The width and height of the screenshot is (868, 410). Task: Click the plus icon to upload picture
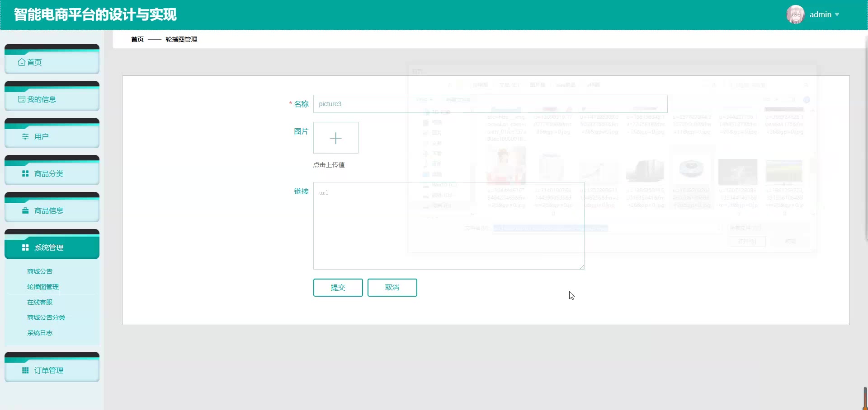(x=335, y=138)
